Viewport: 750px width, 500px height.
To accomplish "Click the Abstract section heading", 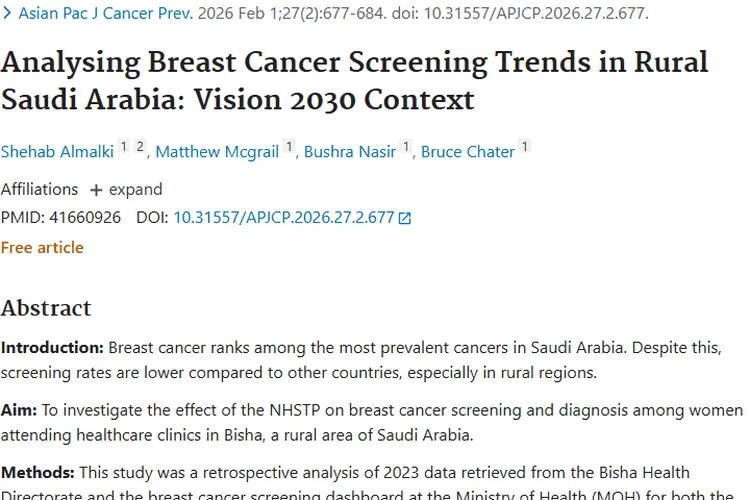I will pos(46,307).
